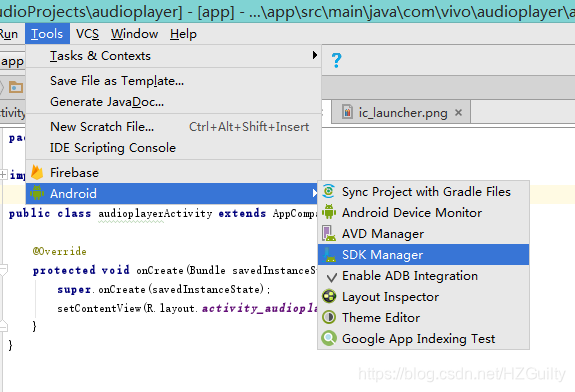Open the Tools menu
The width and height of the screenshot is (575, 392).
[x=47, y=34]
